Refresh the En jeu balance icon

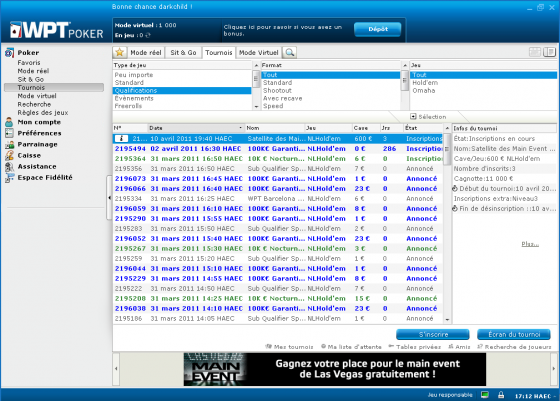click(148, 35)
